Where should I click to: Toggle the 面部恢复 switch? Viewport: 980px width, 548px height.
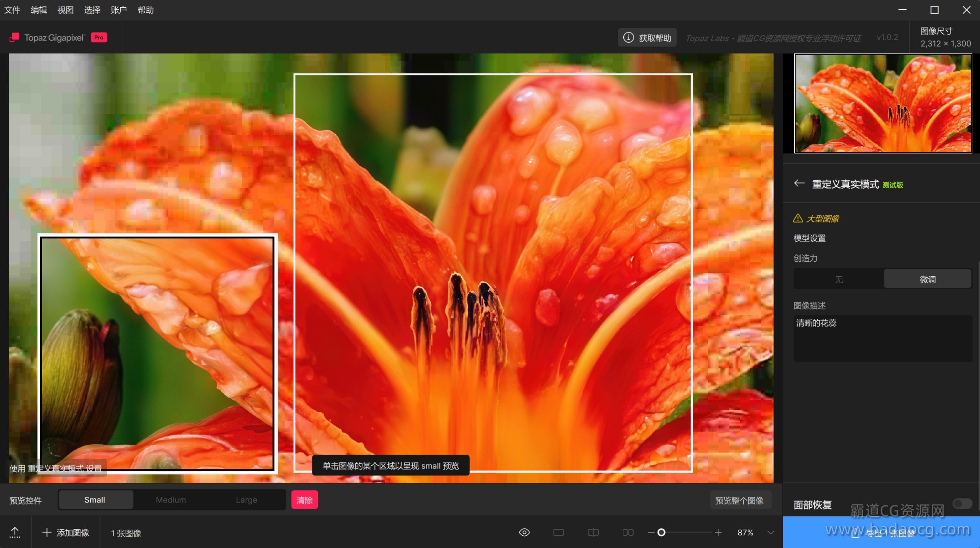(962, 503)
